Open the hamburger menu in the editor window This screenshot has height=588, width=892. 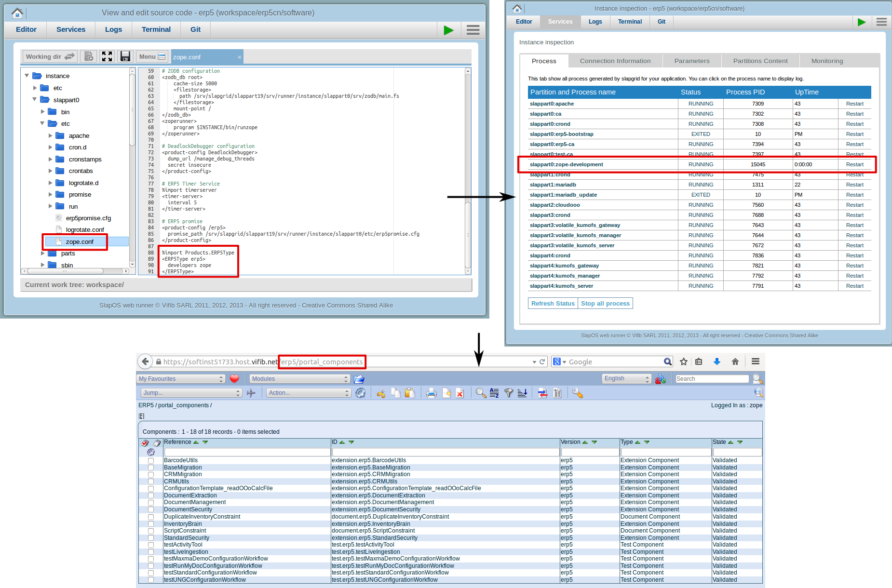point(473,30)
